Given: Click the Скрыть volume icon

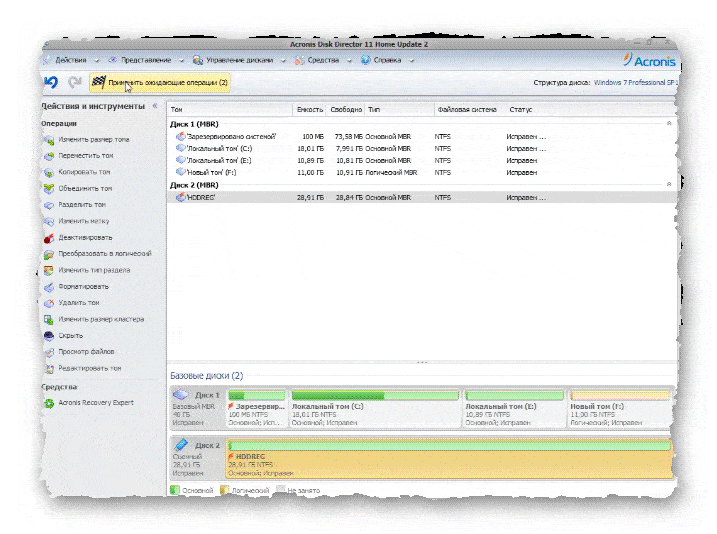Looking at the screenshot, I should click(49, 336).
